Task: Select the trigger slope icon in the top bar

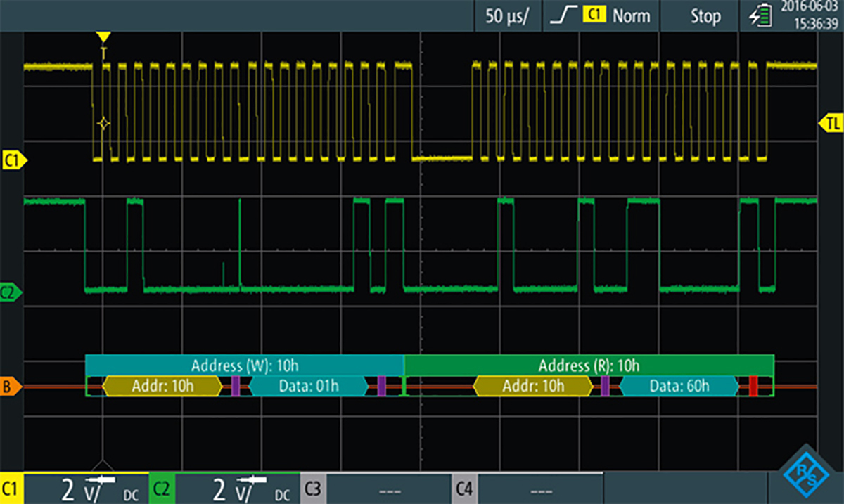Action: tap(563, 16)
